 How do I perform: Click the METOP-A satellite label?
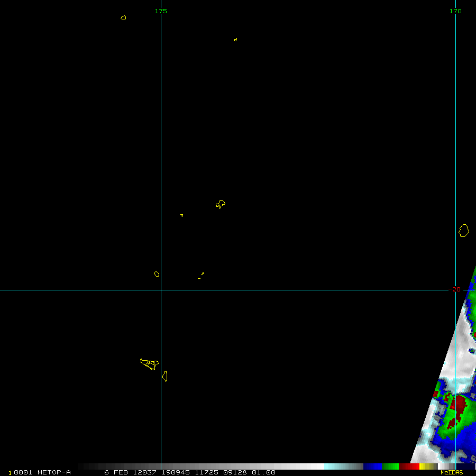pos(54,472)
